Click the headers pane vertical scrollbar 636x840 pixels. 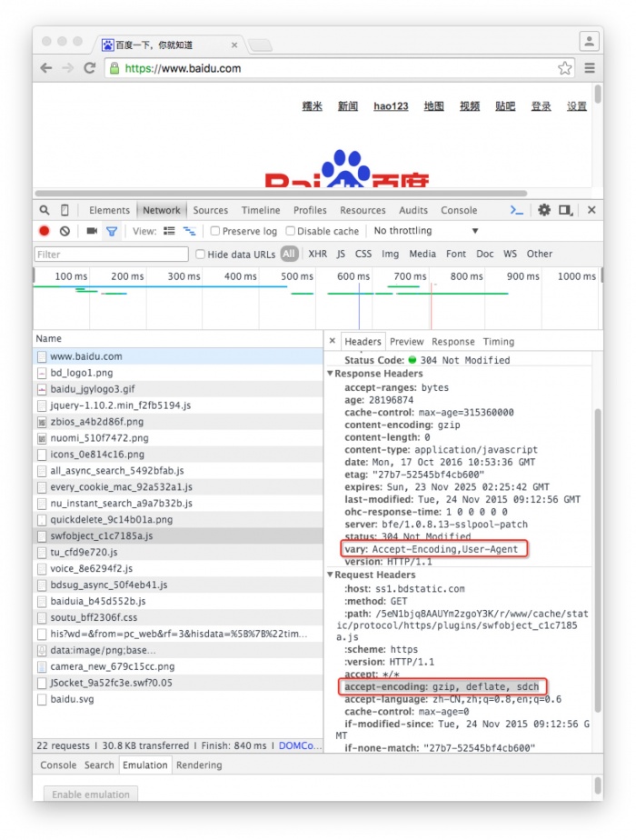pos(598,560)
